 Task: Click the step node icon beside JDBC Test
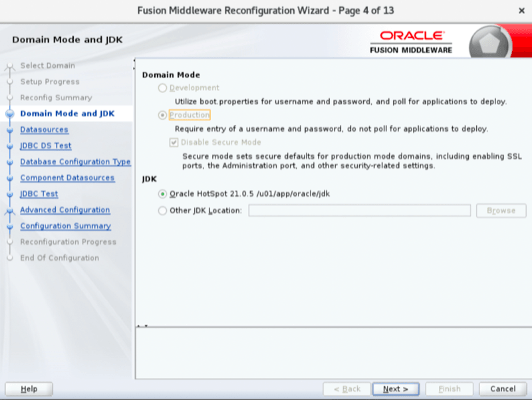10,194
